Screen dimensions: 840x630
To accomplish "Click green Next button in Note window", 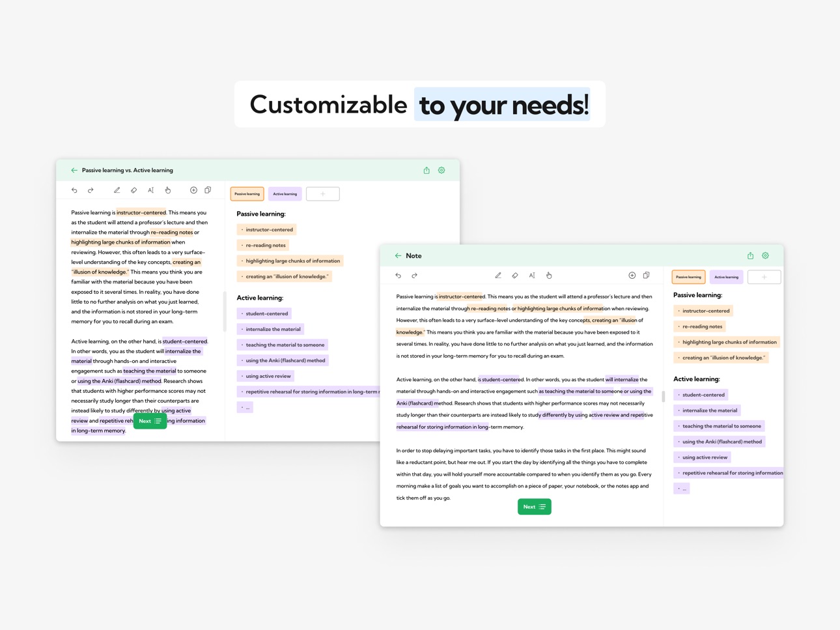I will 535,507.
